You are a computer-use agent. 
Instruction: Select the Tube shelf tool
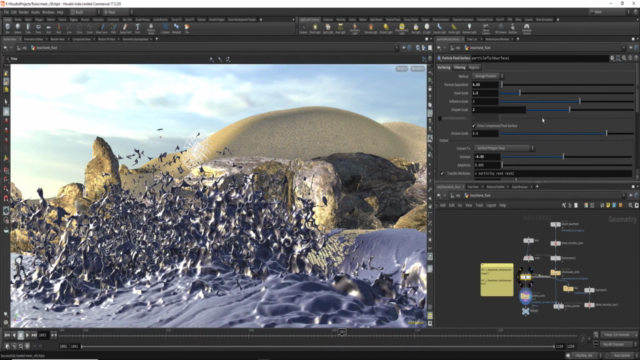28,28
